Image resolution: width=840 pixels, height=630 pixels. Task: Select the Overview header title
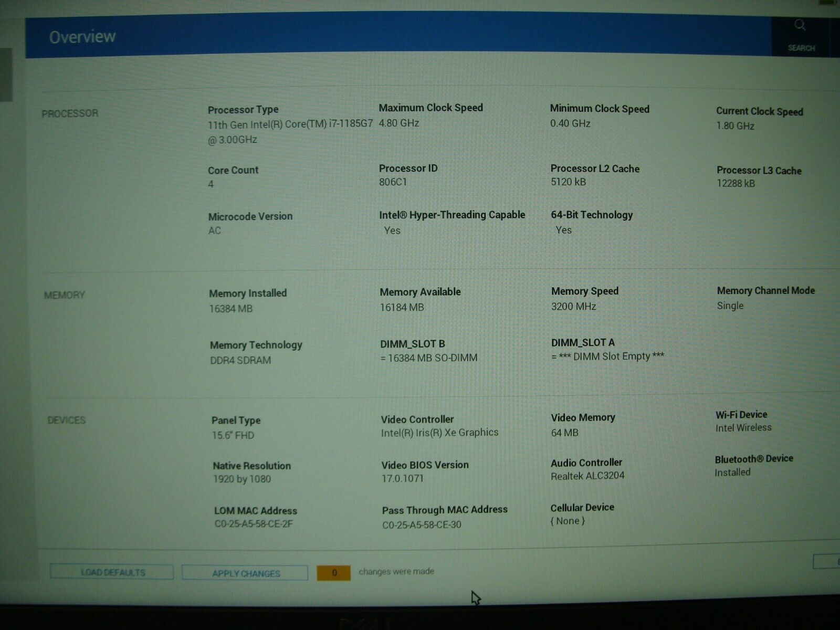[82, 37]
